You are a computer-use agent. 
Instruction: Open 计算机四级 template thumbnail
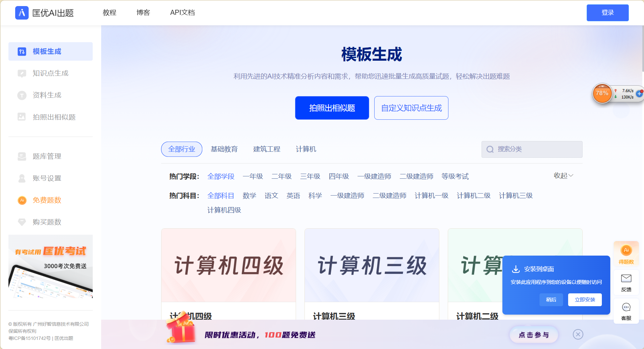click(x=229, y=265)
